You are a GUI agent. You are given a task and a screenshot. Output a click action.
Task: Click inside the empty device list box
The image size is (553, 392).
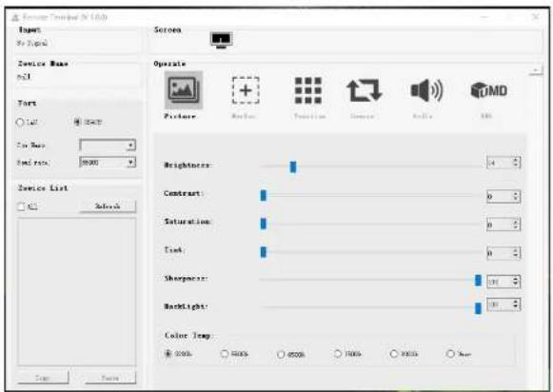[76, 292]
